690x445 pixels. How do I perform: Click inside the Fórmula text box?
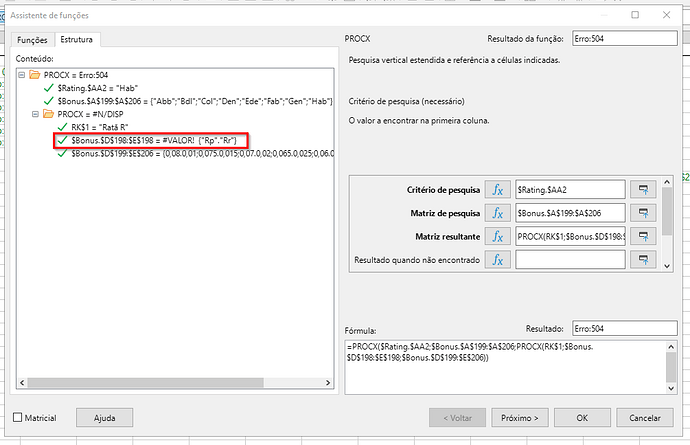(x=505, y=367)
